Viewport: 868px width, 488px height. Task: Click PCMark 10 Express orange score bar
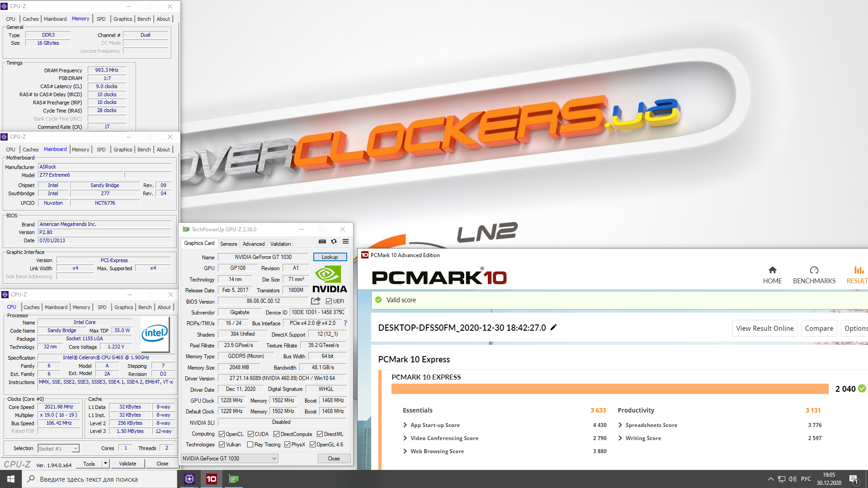[610, 389]
